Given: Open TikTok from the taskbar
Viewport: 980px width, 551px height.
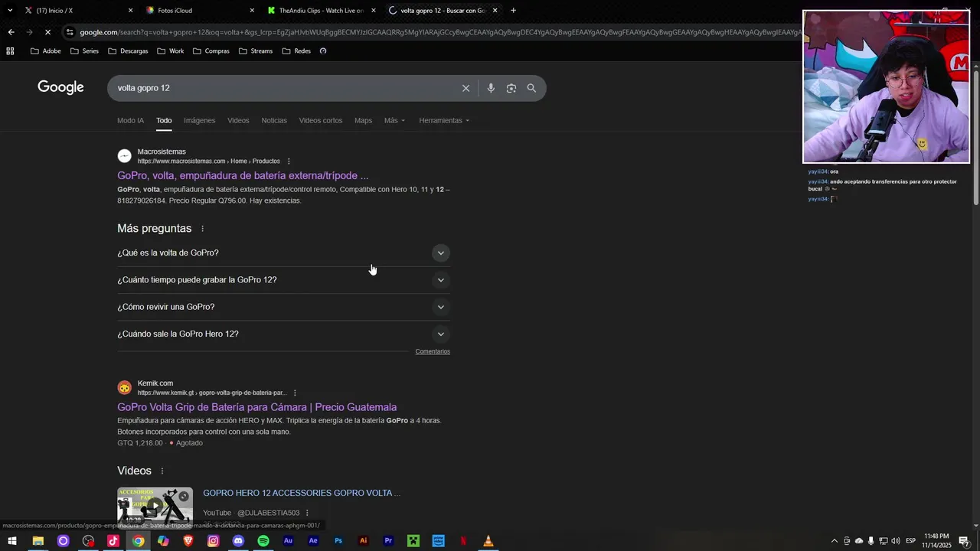Looking at the screenshot, I should [x=113, y=541].
